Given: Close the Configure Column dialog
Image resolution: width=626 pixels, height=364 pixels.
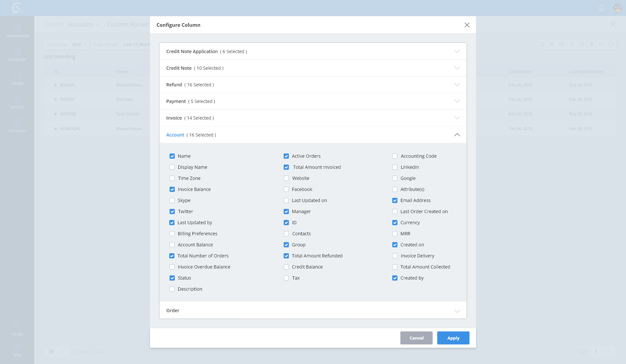Looking at the screenshot, I should tap(467, 25).
